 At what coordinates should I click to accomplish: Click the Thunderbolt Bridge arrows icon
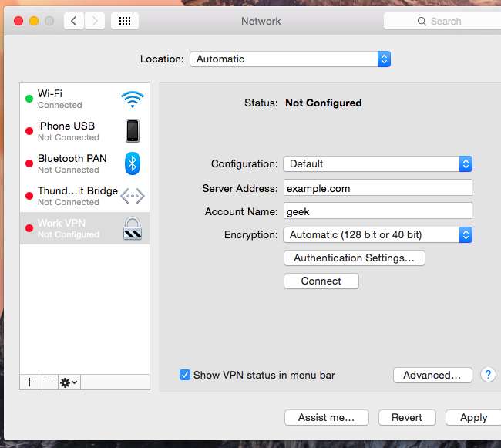pos(133,196)
